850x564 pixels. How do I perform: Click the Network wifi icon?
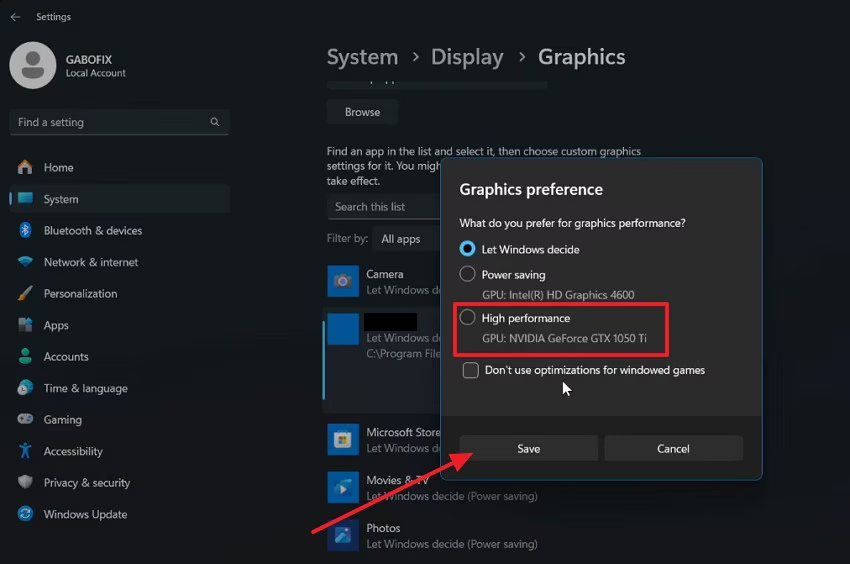tap(25, 262)
